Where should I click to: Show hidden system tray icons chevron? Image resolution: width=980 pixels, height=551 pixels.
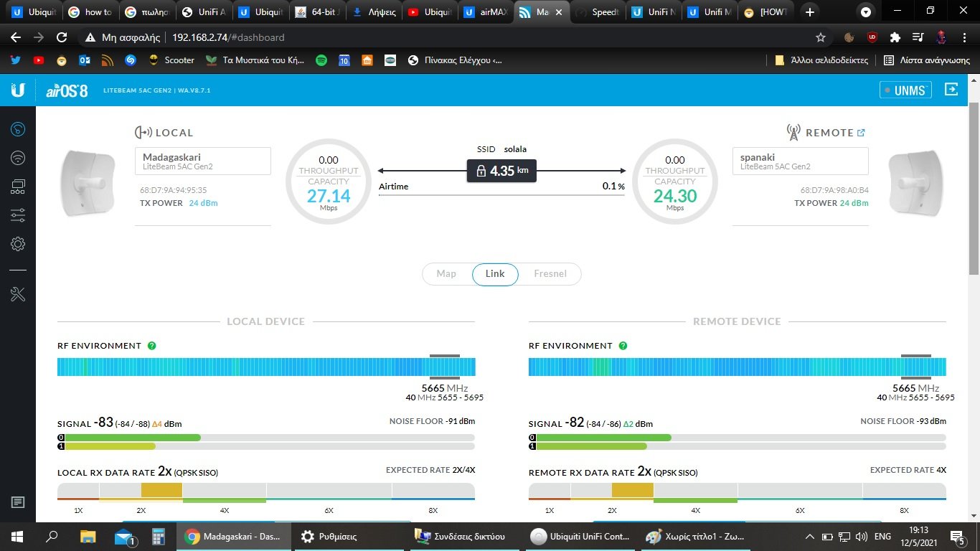(x=810, y=537)
